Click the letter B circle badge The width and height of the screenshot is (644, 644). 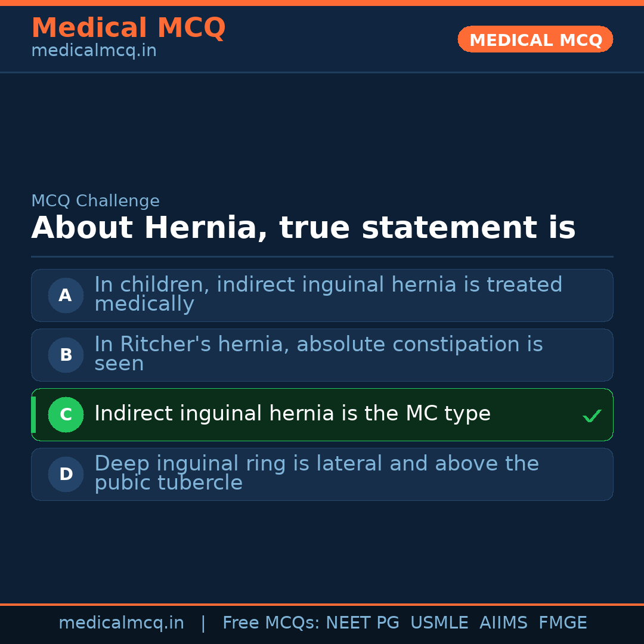click(66, 355)
